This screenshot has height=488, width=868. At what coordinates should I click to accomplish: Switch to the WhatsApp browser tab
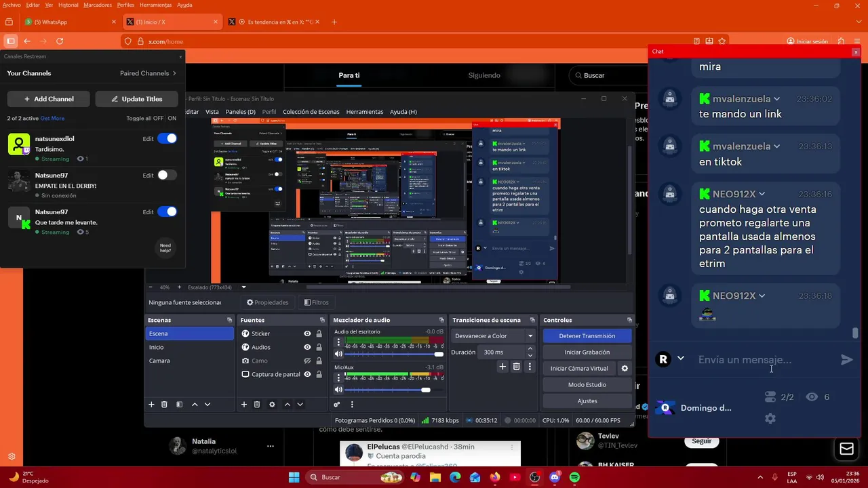pos(71,22)
